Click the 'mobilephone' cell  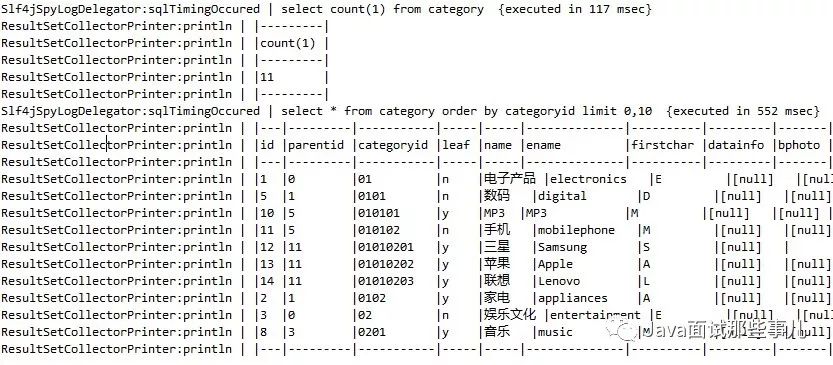576,230
